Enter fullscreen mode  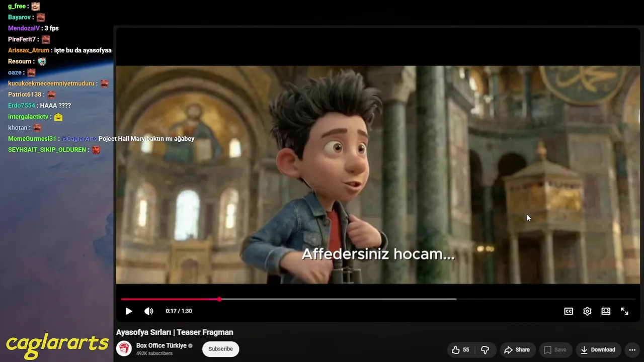pyautogui.click(x=624, y=311)
